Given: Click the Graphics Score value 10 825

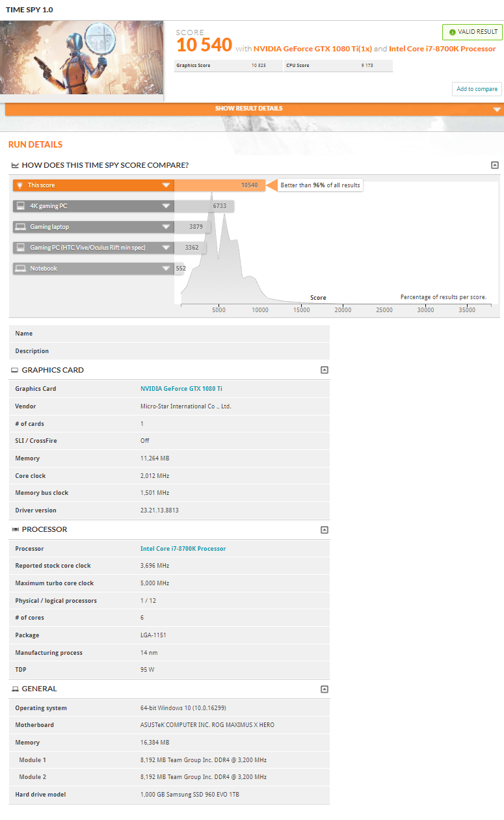Looking at the screenshot, I should (258, 66).
